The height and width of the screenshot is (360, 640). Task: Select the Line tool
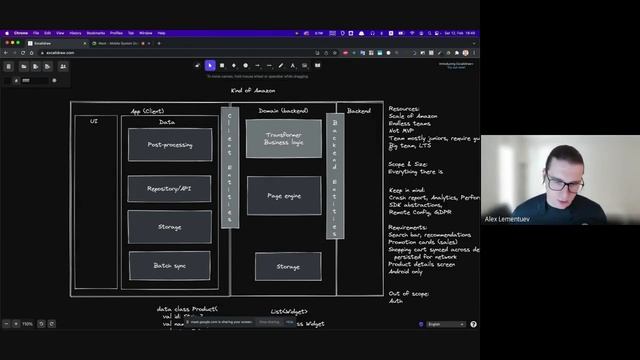coord(269,66)
